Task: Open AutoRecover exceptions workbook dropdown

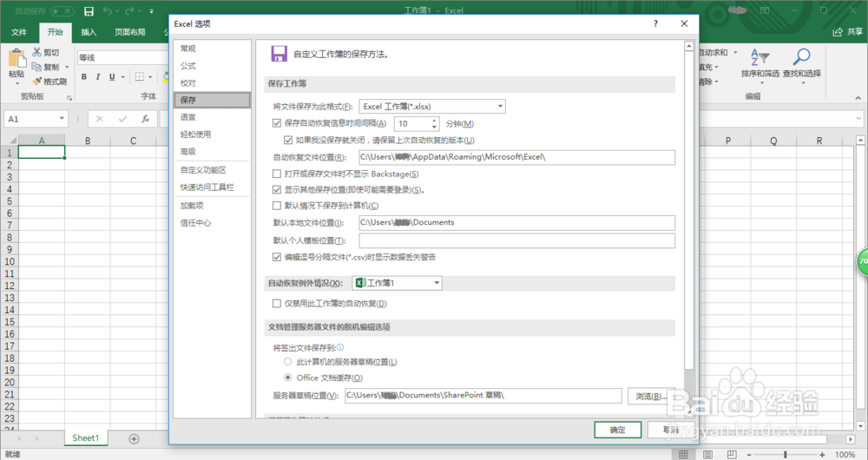Action: 397,283
